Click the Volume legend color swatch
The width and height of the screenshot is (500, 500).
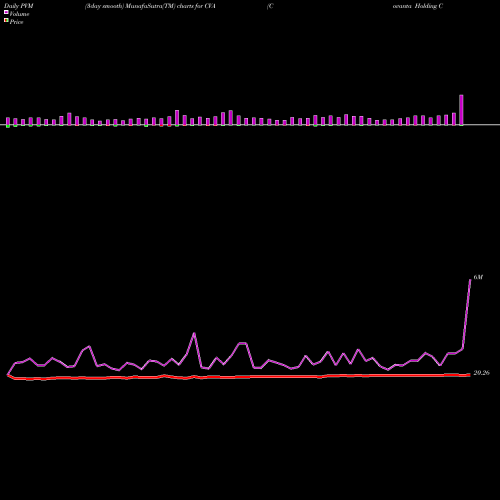click(6, 12)
